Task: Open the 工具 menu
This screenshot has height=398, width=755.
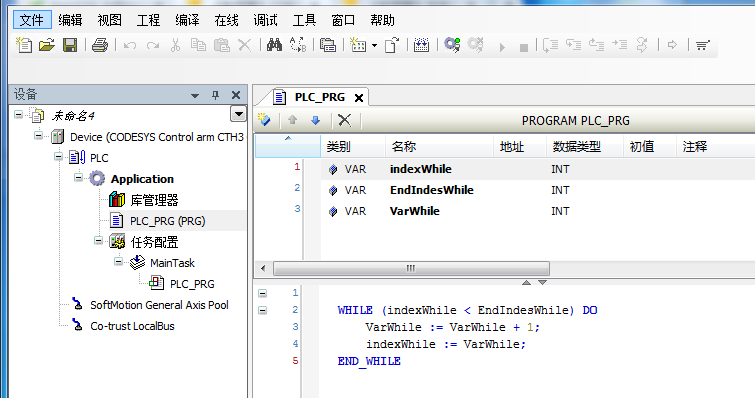Action: pyautogui.click(x=304, y=20)
